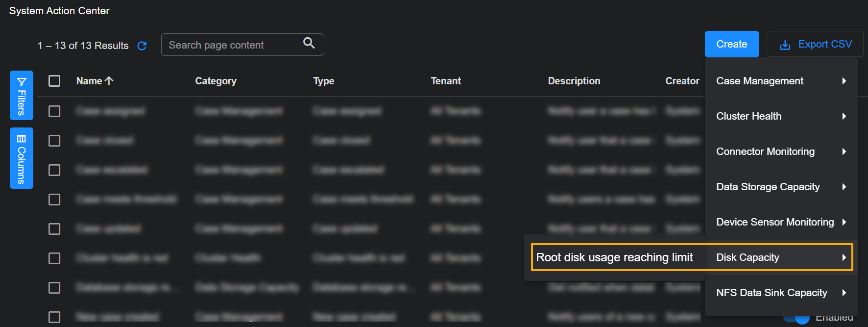
Task: Click the Category column header
Action: [x=216, y=81]
